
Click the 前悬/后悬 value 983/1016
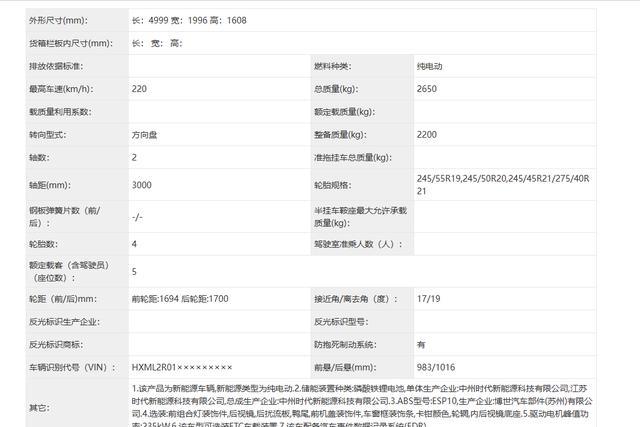coord(437,367)
